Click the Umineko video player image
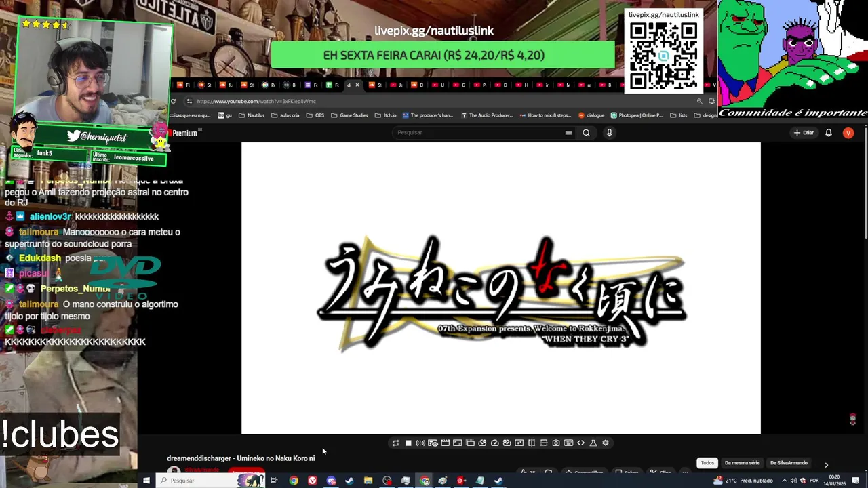 tap(501, 288)
